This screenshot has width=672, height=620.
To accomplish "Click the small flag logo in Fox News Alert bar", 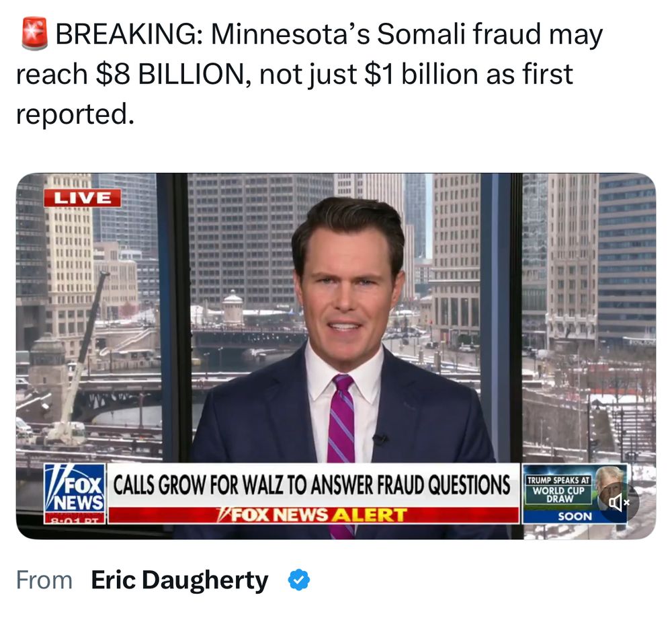I will 223,514.
